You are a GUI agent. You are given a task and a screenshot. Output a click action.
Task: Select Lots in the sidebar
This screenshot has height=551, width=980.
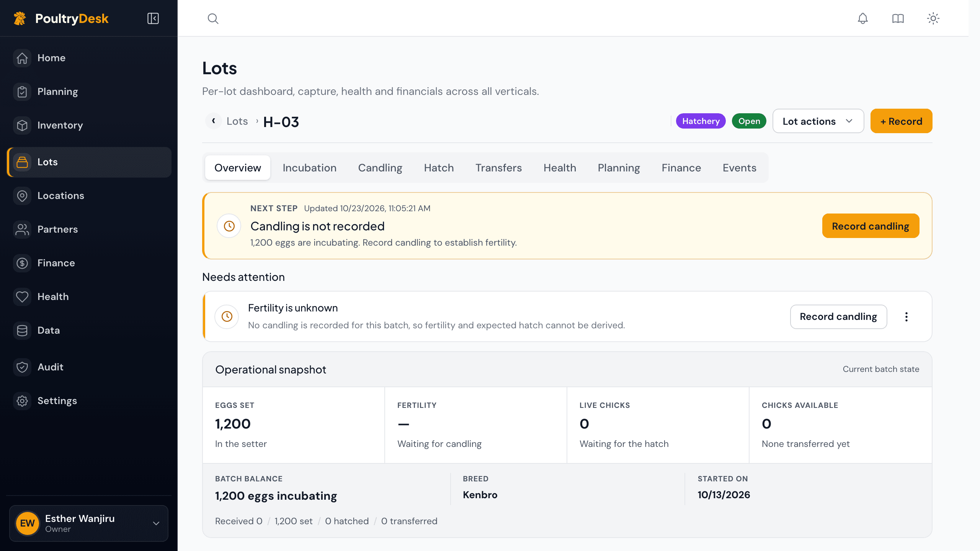point(89,162)
